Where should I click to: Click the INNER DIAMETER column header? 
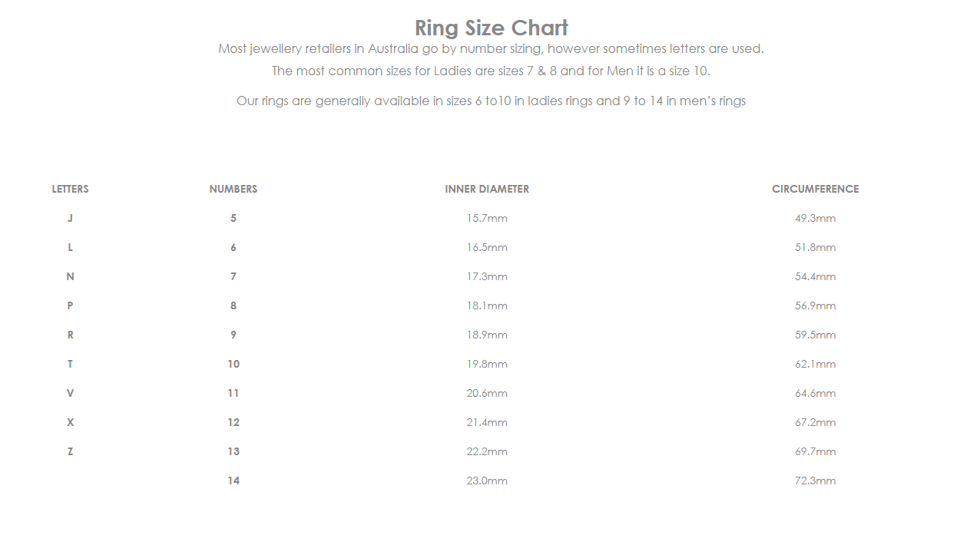(487, 189)
